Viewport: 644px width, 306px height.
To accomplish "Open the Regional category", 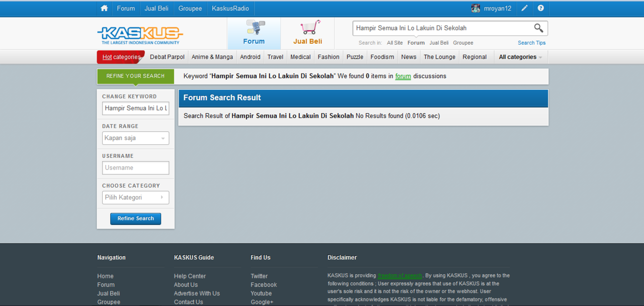I will tap(474, 57).
